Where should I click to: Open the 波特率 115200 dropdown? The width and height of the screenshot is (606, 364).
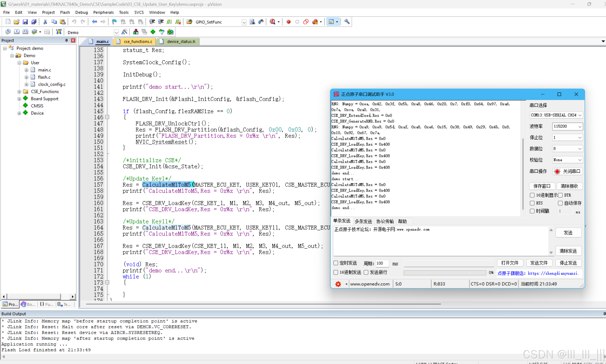point(567,126)
